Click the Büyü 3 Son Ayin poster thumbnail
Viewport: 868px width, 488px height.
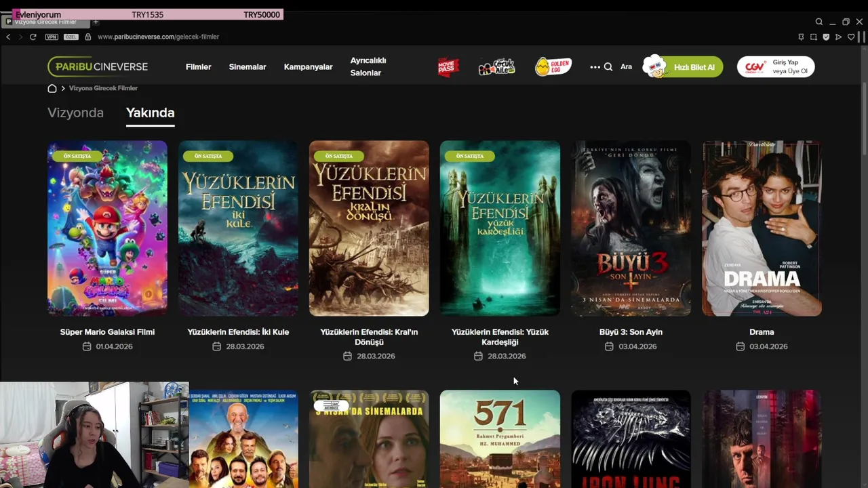click(x=631, y=228)
